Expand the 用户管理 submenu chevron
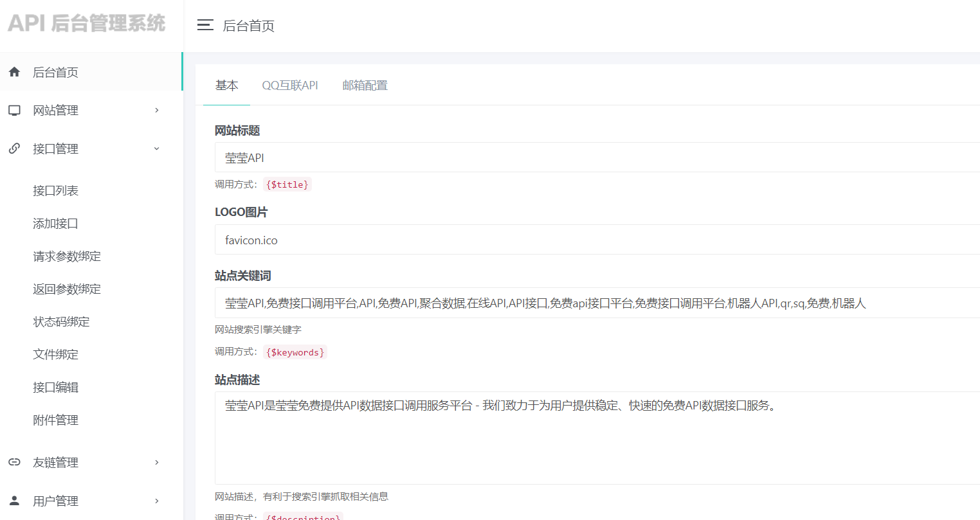Image resolution: width=980 pixels, height=520 pixels. coord(157,501)
